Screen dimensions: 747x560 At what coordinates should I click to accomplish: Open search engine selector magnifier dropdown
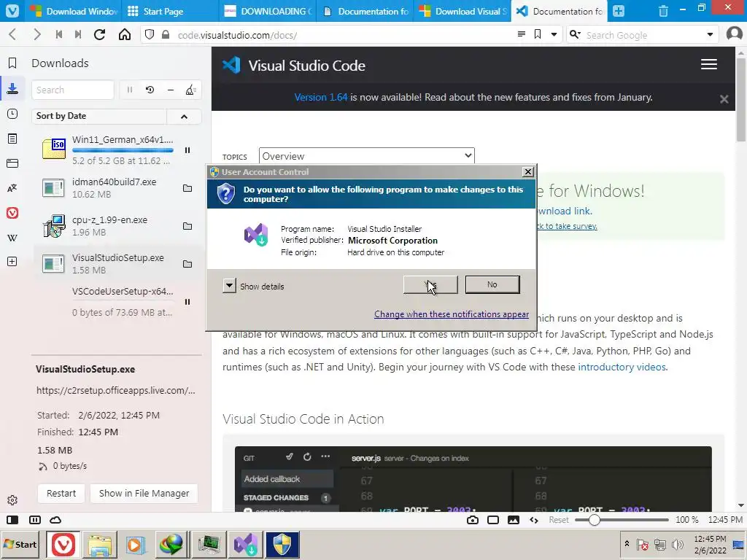[575, 34]
